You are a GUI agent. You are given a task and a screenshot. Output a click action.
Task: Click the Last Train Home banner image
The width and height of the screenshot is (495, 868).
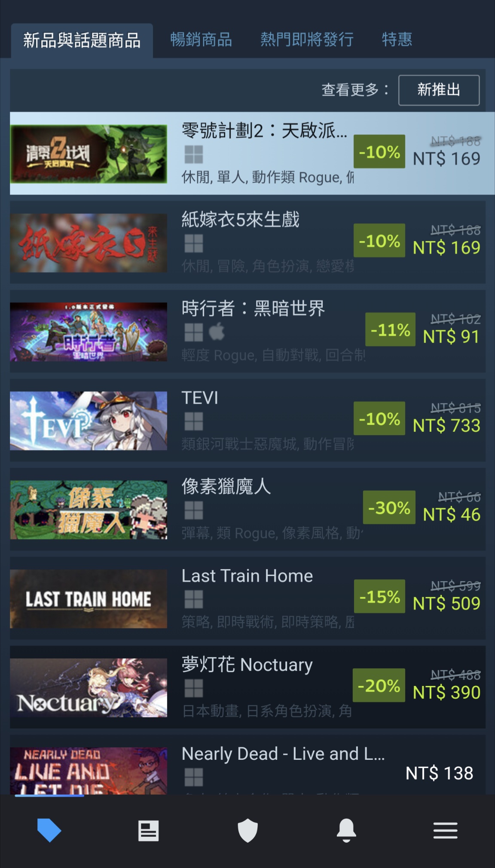[x=89, y=599]
